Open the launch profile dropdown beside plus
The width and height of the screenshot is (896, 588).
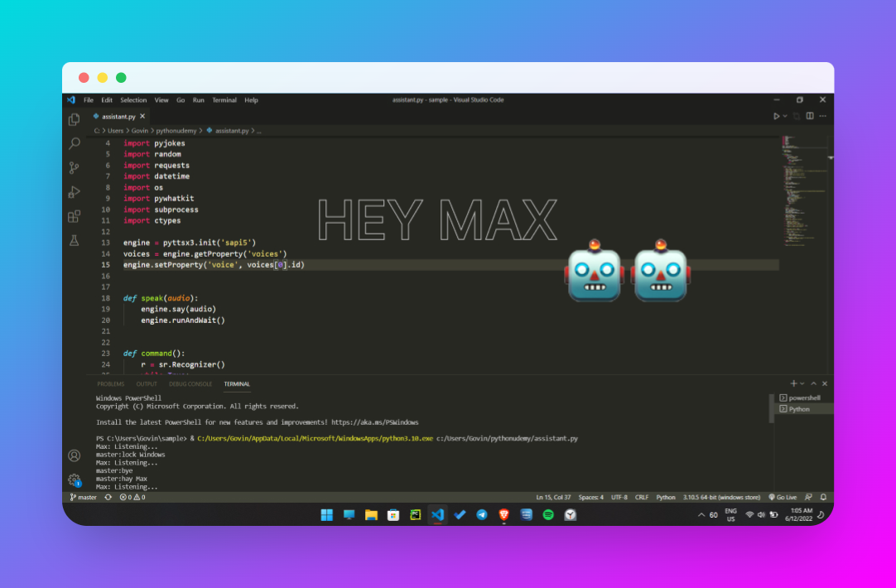pos(802,383)
